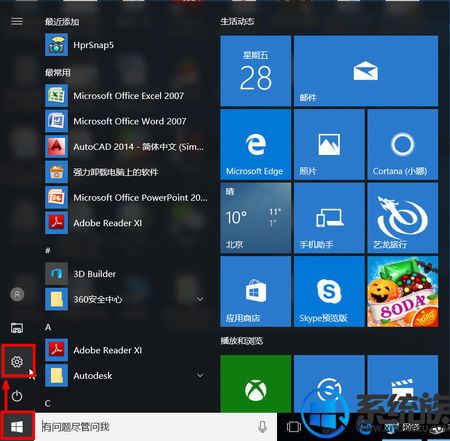
Task: Open the 艺龙旅行 travel tile
Action: 403,218
